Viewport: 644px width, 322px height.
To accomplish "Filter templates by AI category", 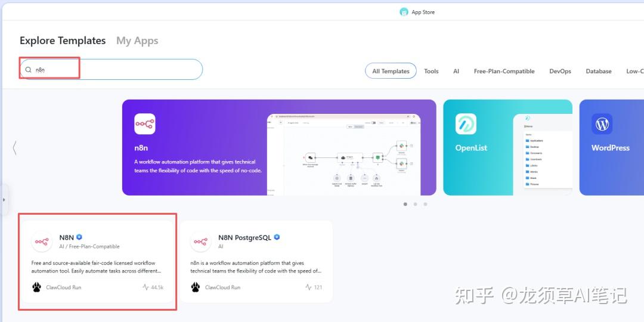I will [456, 71].
